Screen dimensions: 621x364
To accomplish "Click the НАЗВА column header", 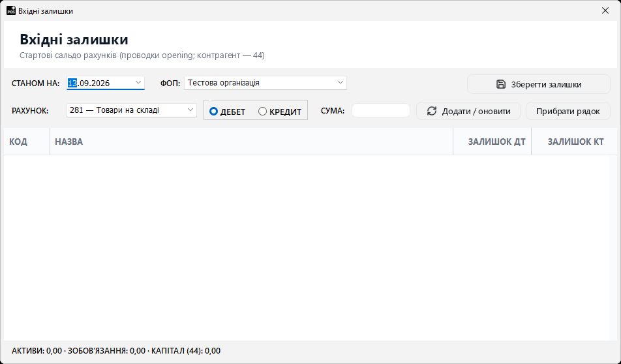I will 252,142.
